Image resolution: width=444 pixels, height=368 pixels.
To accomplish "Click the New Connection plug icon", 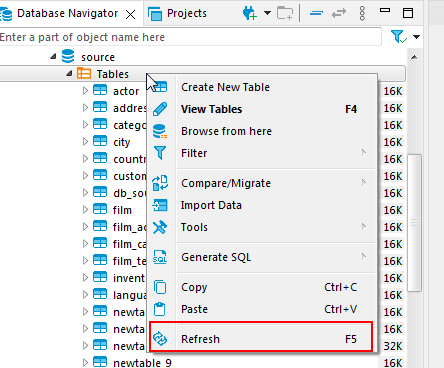I will click(249, 13).
